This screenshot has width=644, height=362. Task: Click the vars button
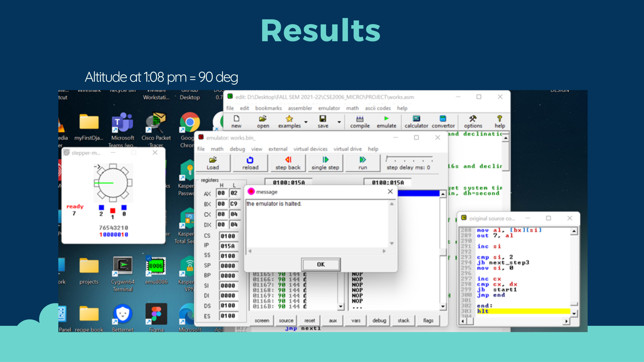point(356,320)
